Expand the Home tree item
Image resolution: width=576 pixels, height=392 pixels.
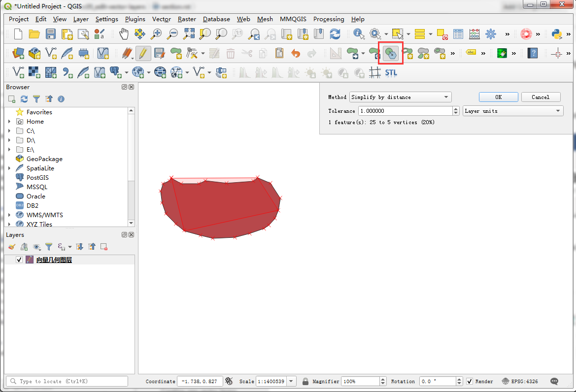pyautogui.click(x=9, y=122)
